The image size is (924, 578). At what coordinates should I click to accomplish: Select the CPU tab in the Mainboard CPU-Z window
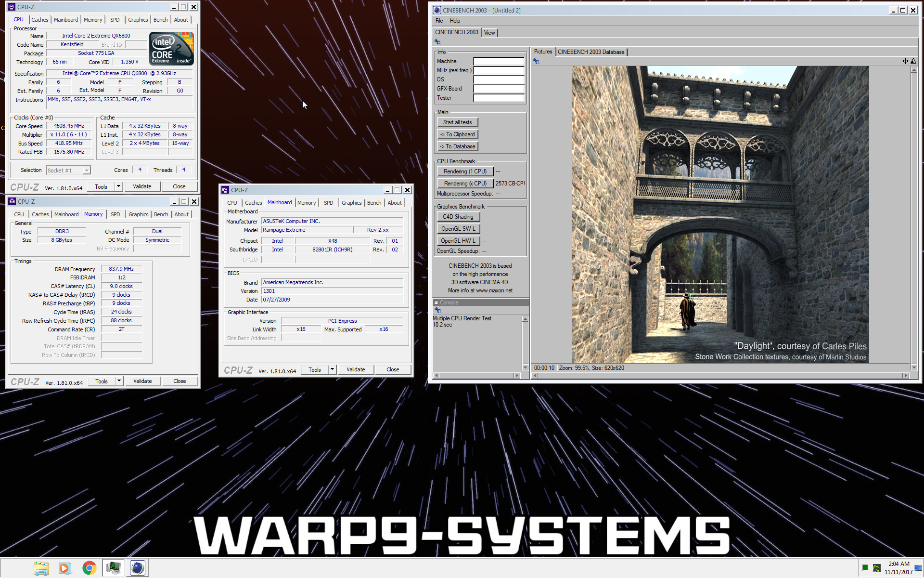pyautogui.click(x=232, y=203)
